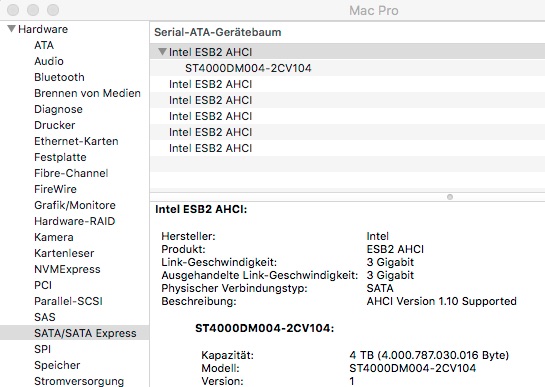Viewport: 545px width, 387px height.
Task: Click 3 Gigabit beside Ausgehandelte Link-Geschwindigkeit
Action: (390, 275)
